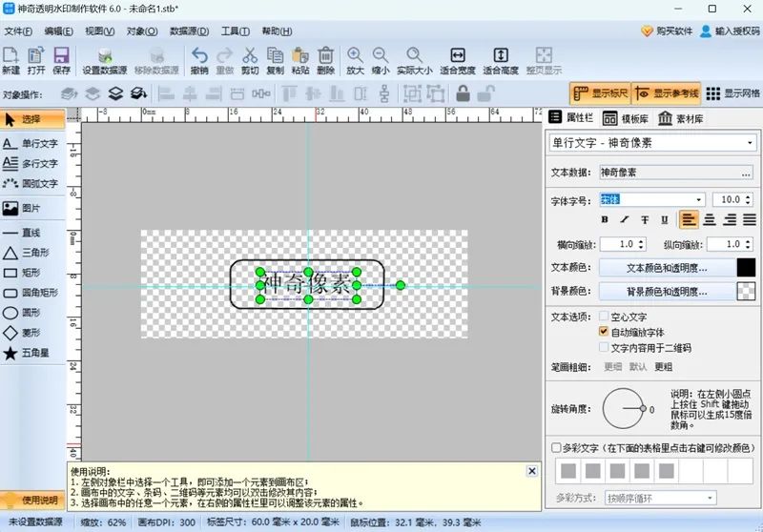Select the 多行文字 multi-line text tool
The width and height of the screenshot is (763, 532).
(x=31, y=163)
